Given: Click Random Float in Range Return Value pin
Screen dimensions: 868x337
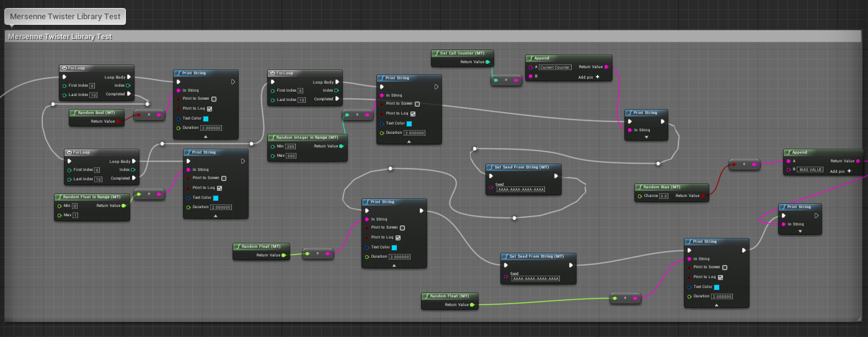Looking at the screenshot, I should [124, 206].
